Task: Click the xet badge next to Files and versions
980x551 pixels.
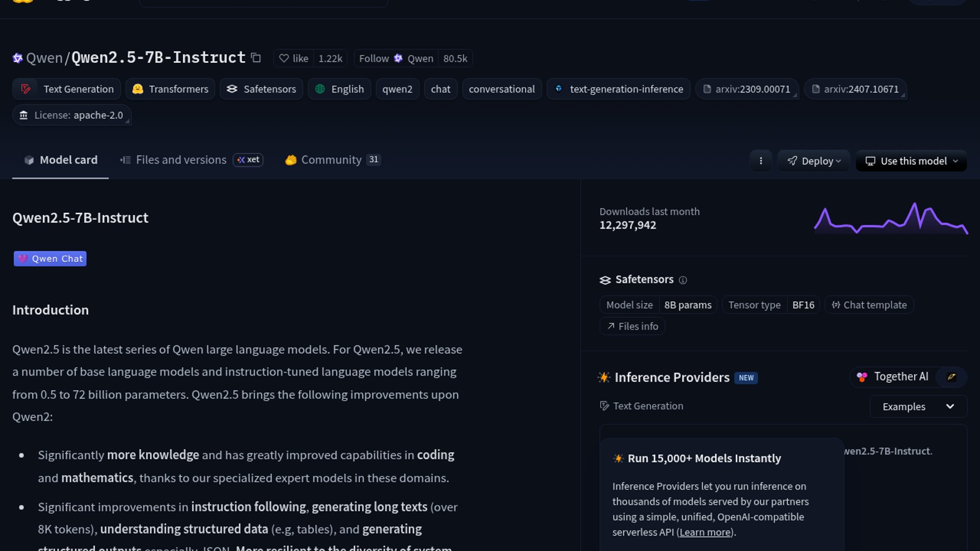Action: tap(248, 160)
